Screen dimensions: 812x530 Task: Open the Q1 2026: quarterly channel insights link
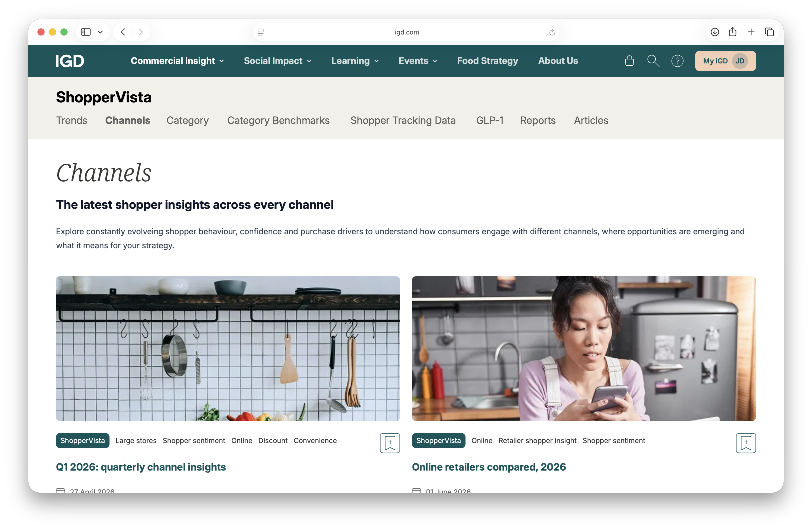[x=141, y=467]
